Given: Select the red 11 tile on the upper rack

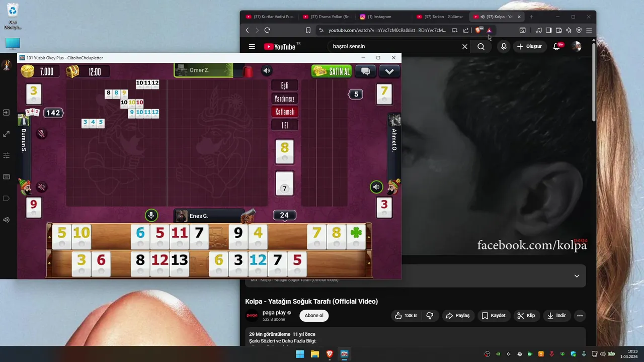Looking at the screenshot, I should (179, 237).
